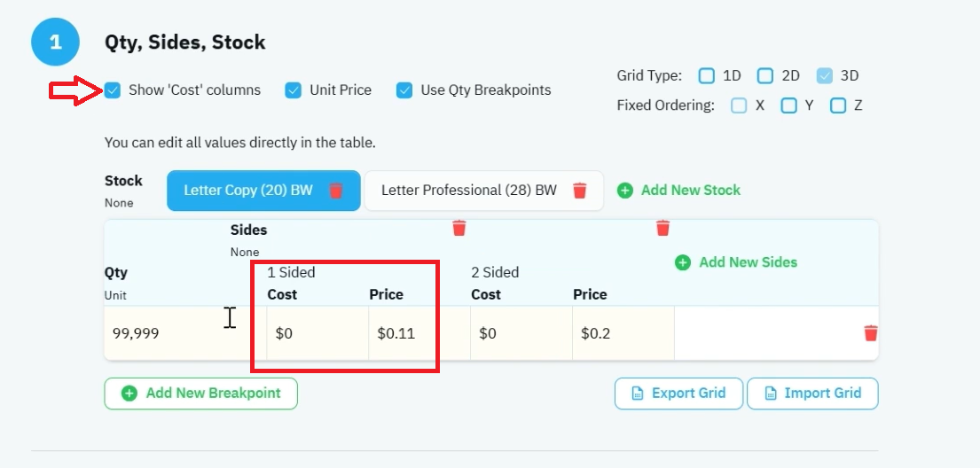Select the Letter Copy (20) BW tab

[x=263, y=191]
